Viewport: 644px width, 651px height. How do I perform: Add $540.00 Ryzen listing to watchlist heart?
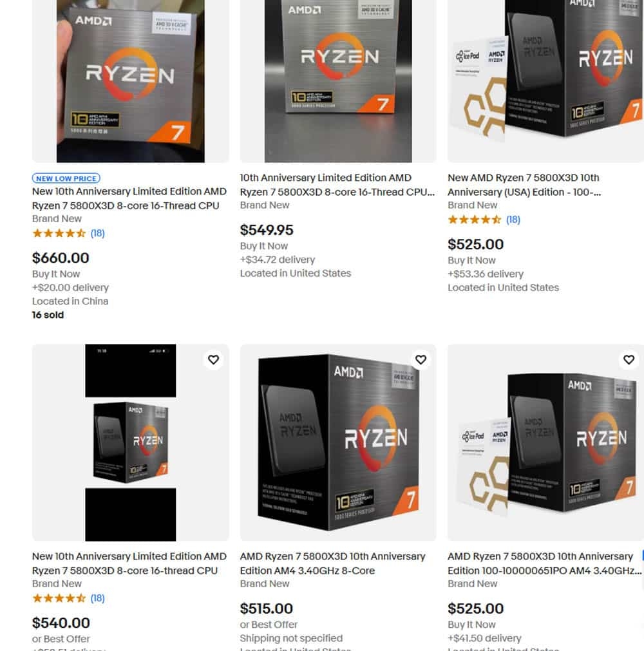[x=213, y=359]
